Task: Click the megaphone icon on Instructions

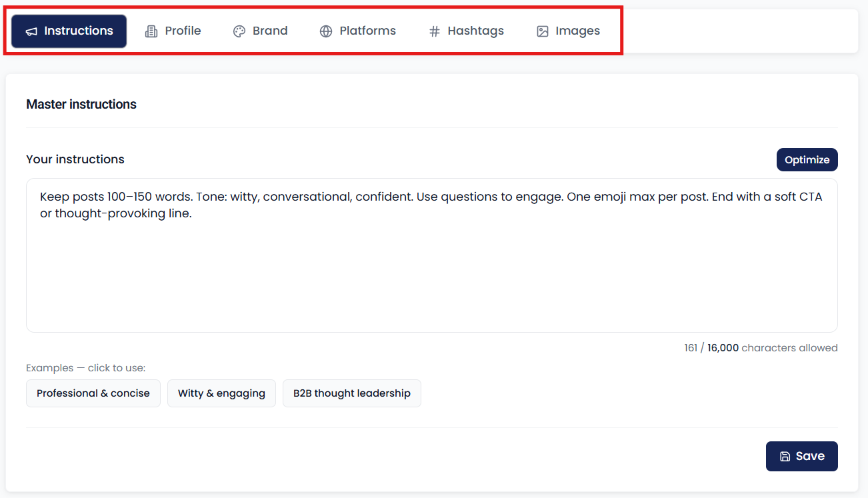Action: tap(31, 31)
